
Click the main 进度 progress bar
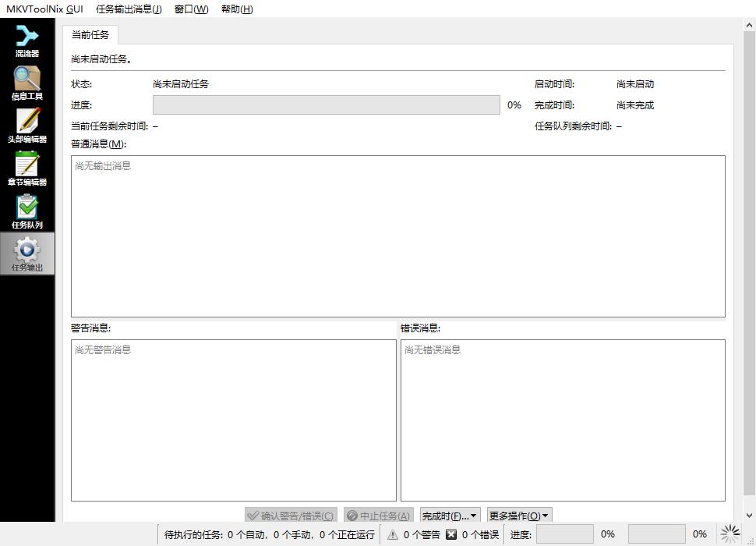click(x=327, y=105)
